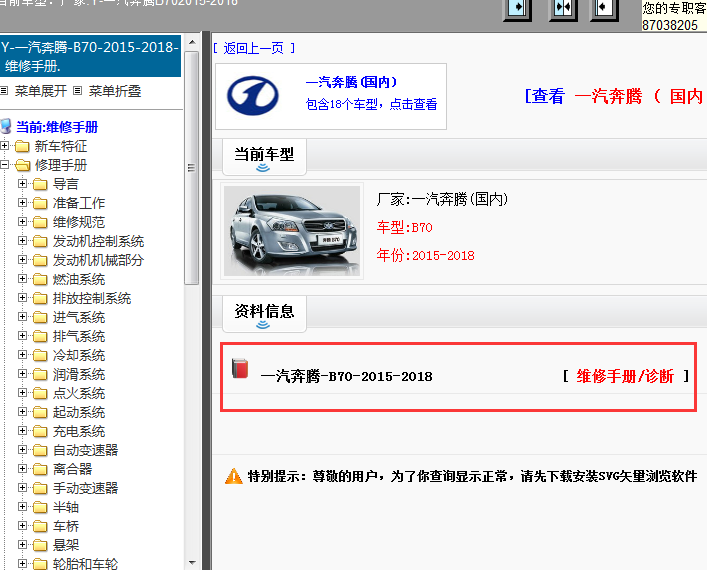Screen dimensions: 707x570
Task: Expand the 手动变速器 node
Action: point(22,487)
